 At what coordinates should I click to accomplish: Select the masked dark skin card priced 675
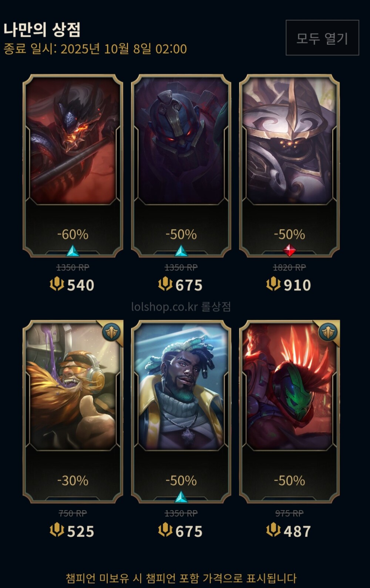(x=181, y=165)
